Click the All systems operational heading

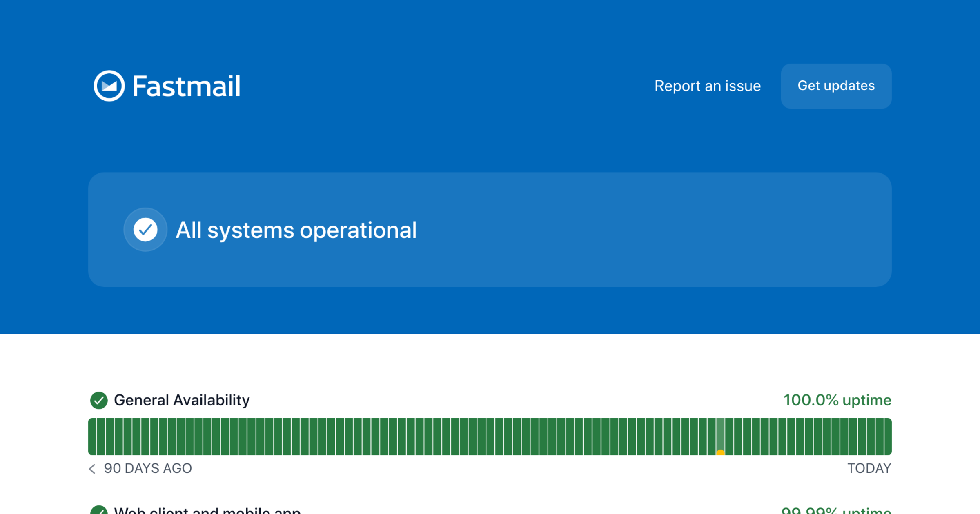pyautogui.click(x=296, y=230)
